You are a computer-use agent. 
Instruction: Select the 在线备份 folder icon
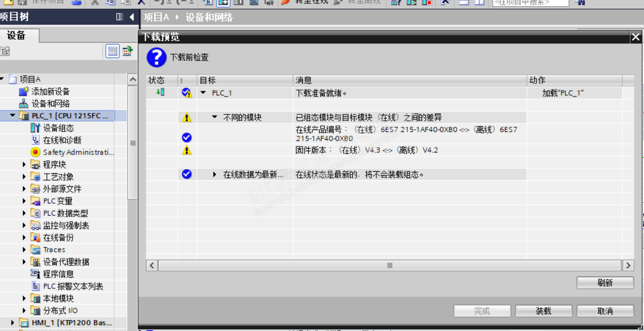(35, 237)
